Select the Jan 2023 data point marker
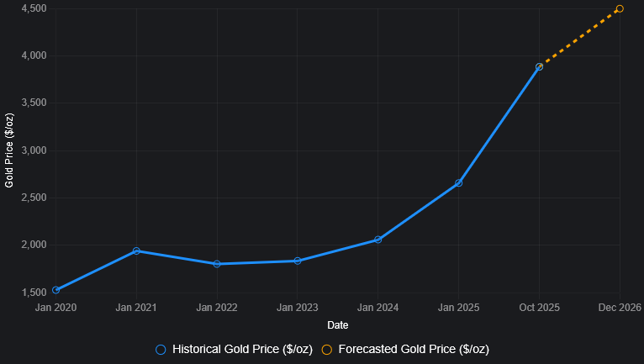The image size is (644, 364). (298, 261)
